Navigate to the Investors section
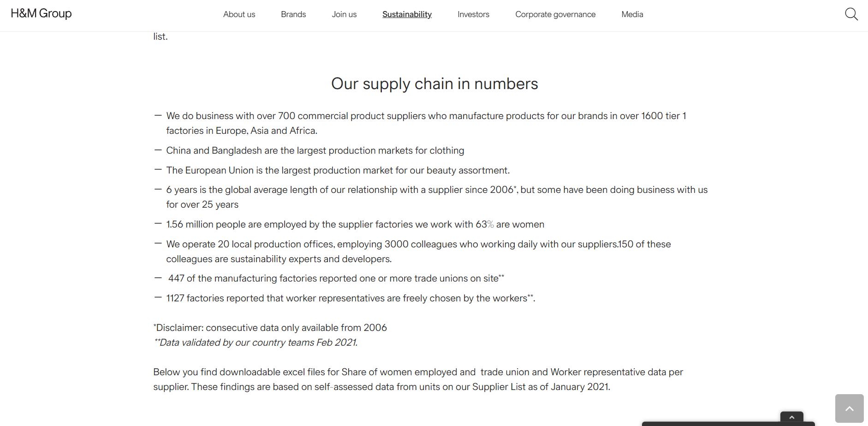This screenshot has width=868, height=426. tap(473, 14)
